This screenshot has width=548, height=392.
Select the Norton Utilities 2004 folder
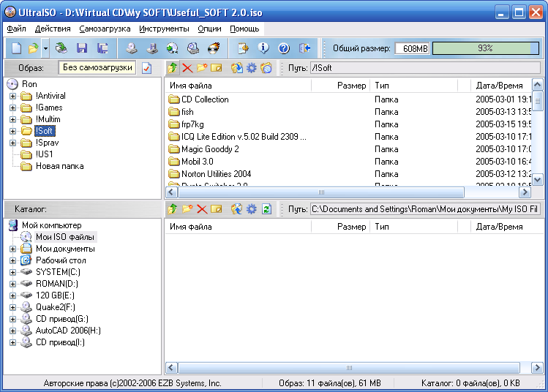(x=217, y=173)
